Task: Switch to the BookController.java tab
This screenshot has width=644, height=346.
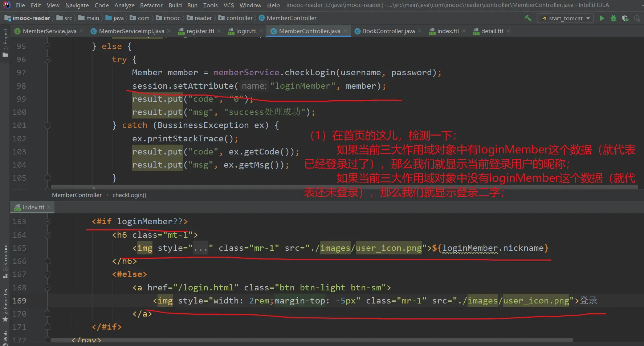Action: coord(388,31)
